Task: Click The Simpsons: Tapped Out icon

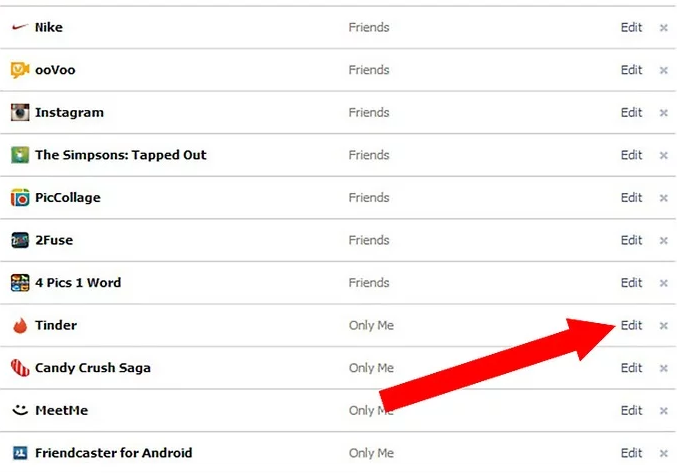Action: pos(19,155)
